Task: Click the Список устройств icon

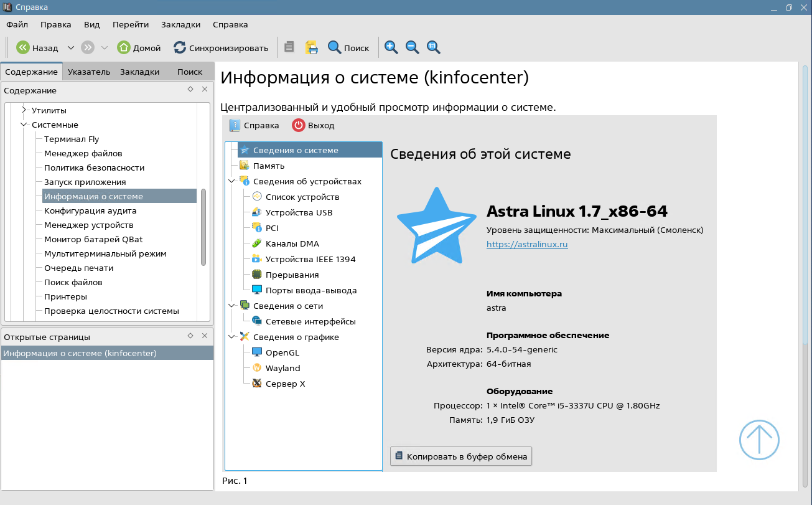Action: [x=257, y=197]
